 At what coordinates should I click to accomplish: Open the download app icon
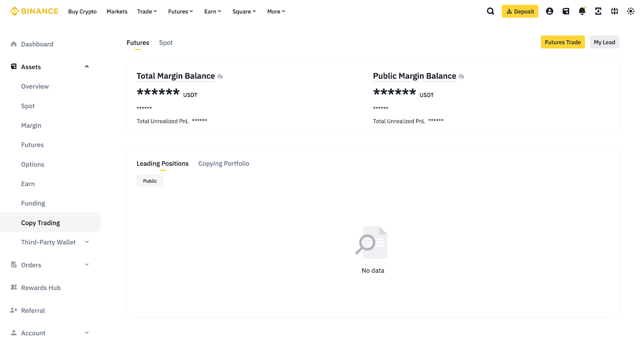[598, 11]
